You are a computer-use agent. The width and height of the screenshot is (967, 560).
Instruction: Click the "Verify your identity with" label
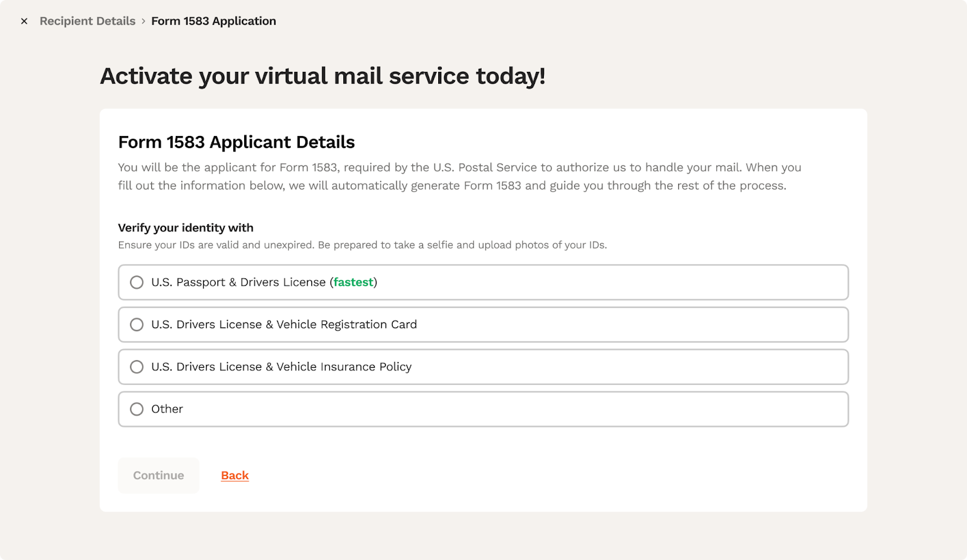pyautogui.click(x=186, y=228)
